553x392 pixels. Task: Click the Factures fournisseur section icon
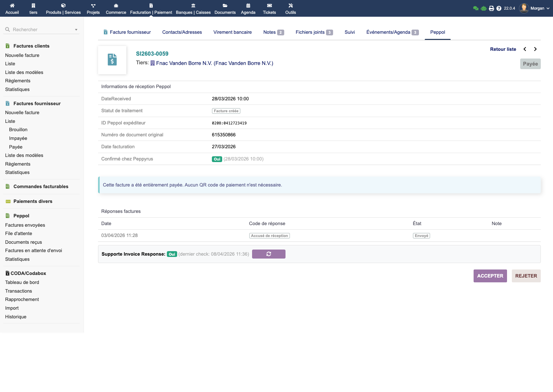click(8, 104)
